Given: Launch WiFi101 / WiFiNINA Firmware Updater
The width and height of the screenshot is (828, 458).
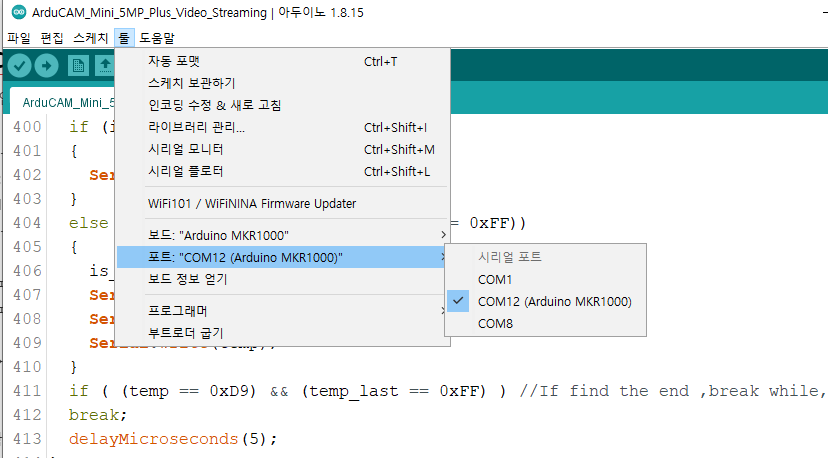Looking at the screenshot, I should pos(283,203).
